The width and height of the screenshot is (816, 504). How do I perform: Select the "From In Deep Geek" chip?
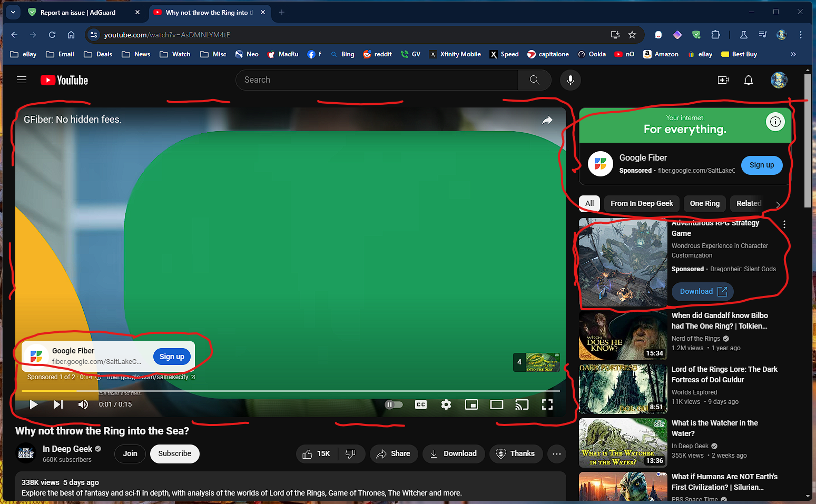(642, 203)
